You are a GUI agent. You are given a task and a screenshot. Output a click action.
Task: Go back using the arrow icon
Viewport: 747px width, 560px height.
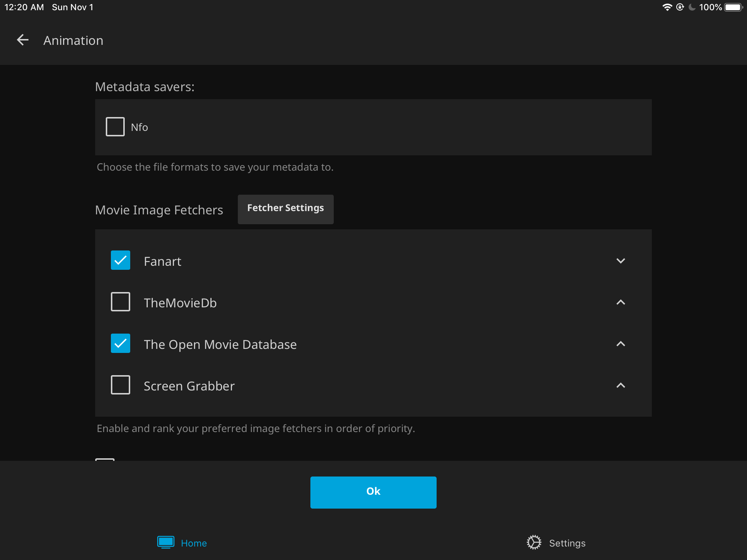(23, 40)
